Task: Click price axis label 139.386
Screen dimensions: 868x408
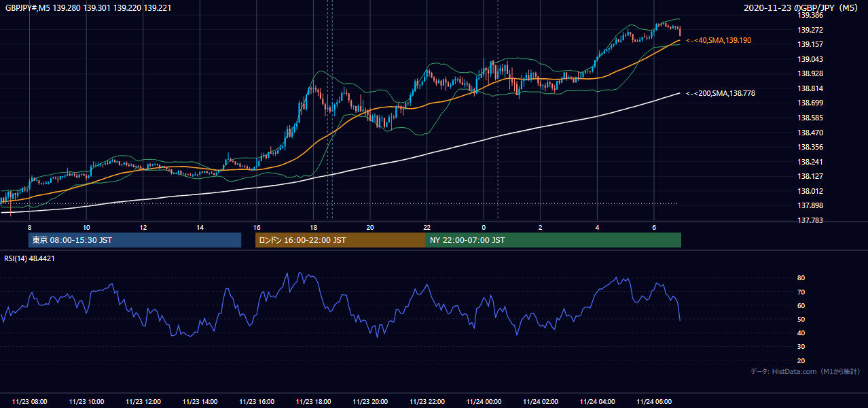Action: tap(810, 15)
